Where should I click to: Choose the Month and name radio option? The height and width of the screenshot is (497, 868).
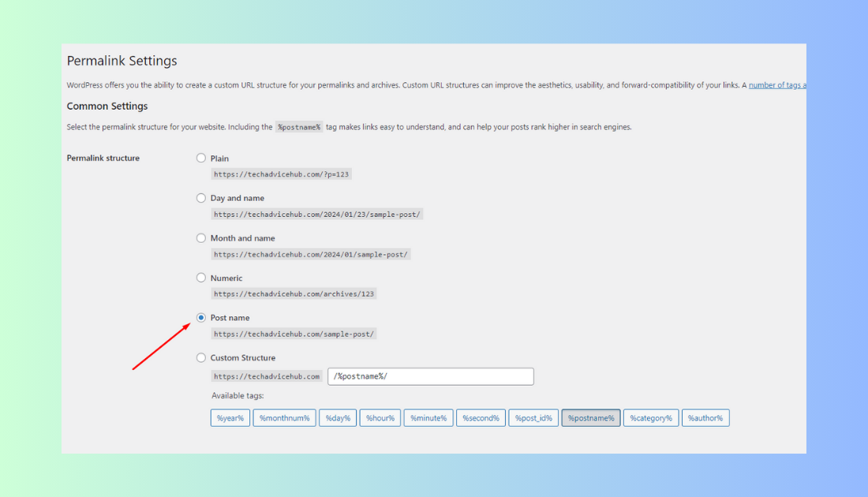pyautogui.click(x=201, y=238)
